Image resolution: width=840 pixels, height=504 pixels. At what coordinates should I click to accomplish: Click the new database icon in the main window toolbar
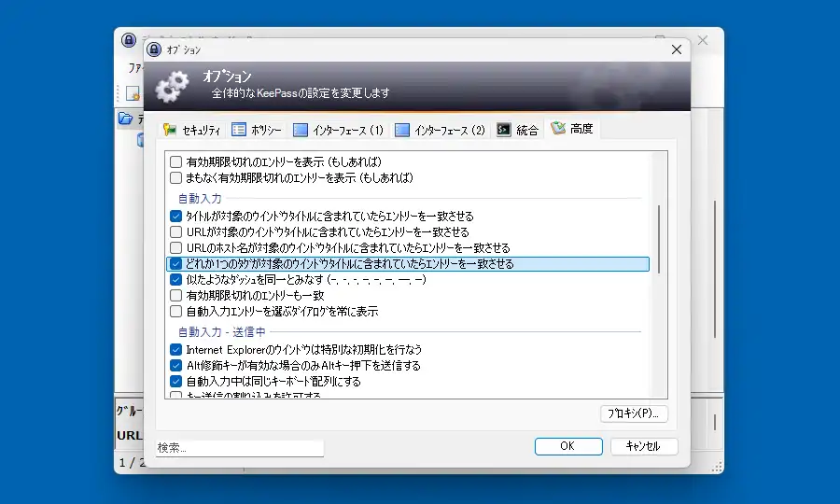133,93
